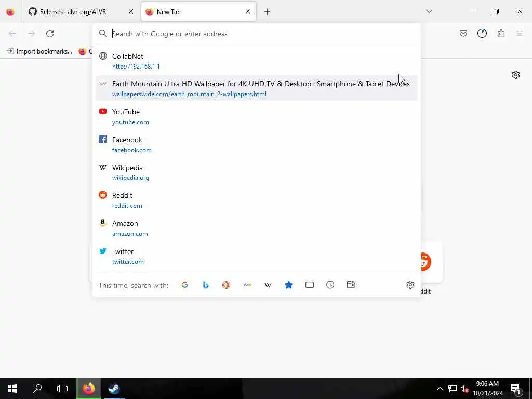532x399 pixels.
Task: Select the New Tab tab
Action: click(x=198, y=12)
